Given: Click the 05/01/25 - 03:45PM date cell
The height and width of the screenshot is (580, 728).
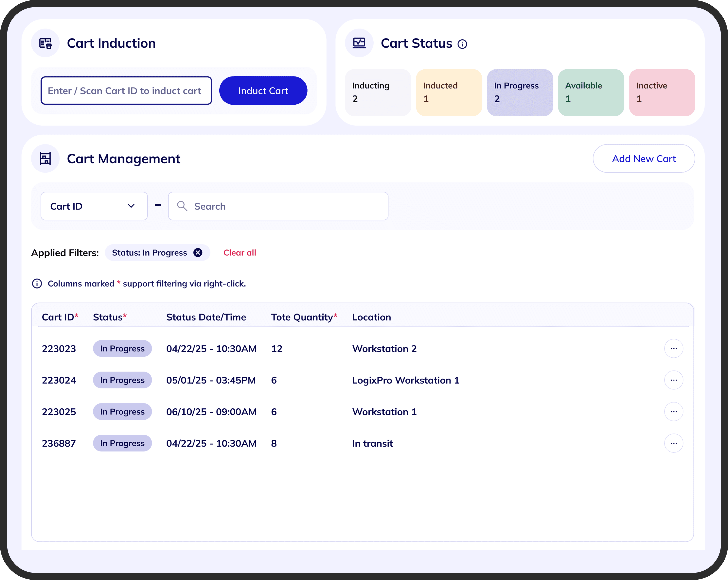Looking at the screenshot, I should [x=211, y=380].
